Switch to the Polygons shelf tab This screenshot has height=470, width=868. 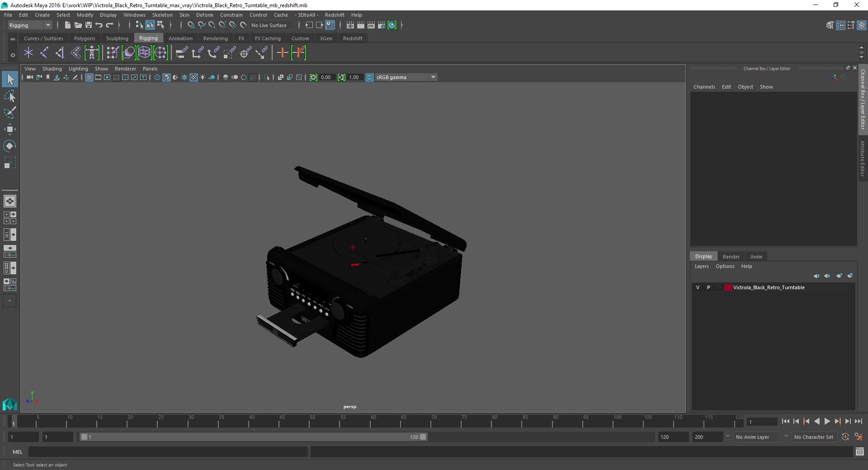tap(85, 38)
